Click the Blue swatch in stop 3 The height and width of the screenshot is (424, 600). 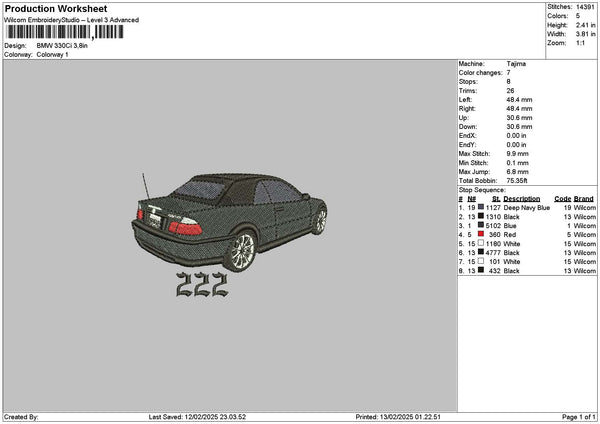(x=481, y=226)
